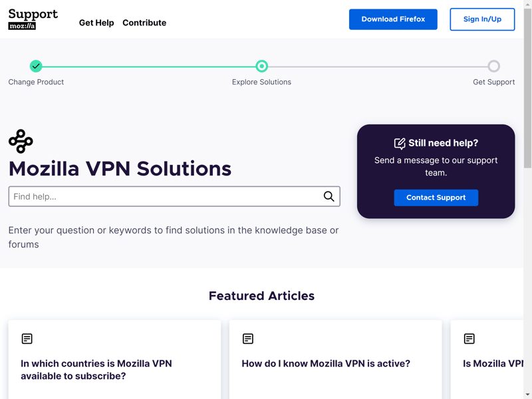Click the Still need help edit icon
The width and height of the screenshot is (532, 399).
click(x=400, y=144)
